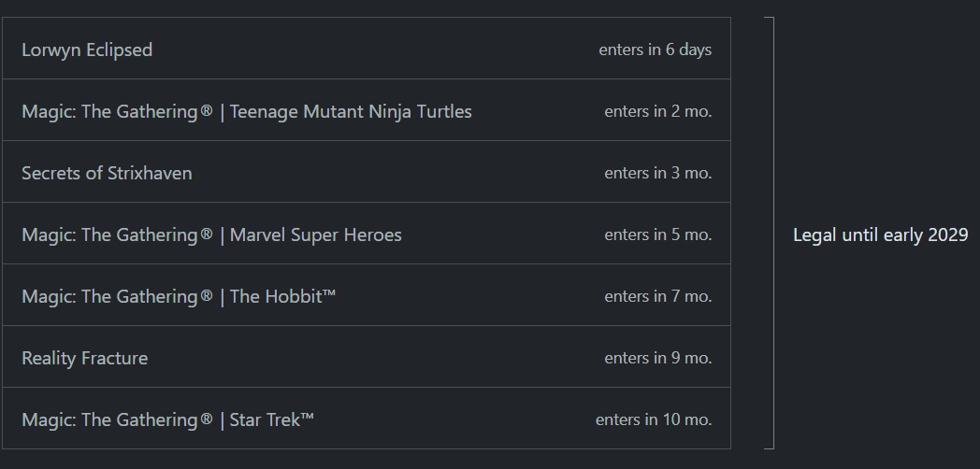Click the 'enters in 5 mo.' text
The image size is (980, 469).
[x=658, y=234]
